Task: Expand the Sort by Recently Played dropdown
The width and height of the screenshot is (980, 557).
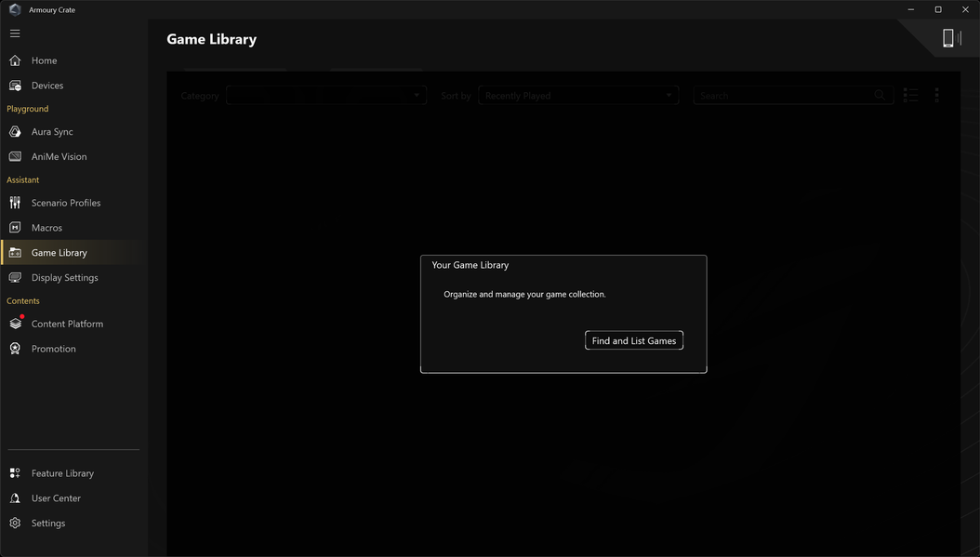Action: pyautogui.click(x=578, y=96)
